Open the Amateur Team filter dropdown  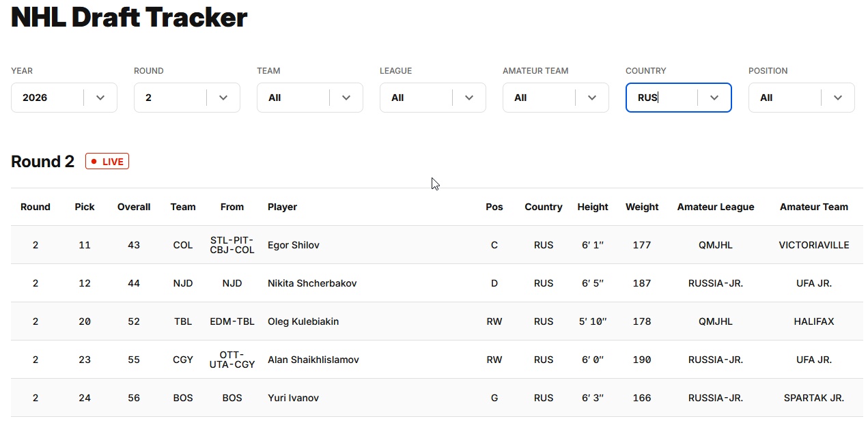[556, 98]
